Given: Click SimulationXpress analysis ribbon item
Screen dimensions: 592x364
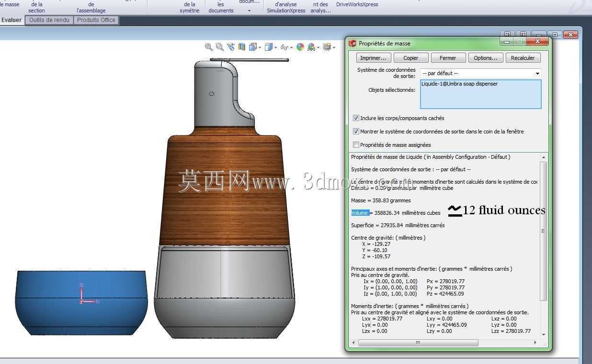Looking at the screenshot, I should (286, 8).
